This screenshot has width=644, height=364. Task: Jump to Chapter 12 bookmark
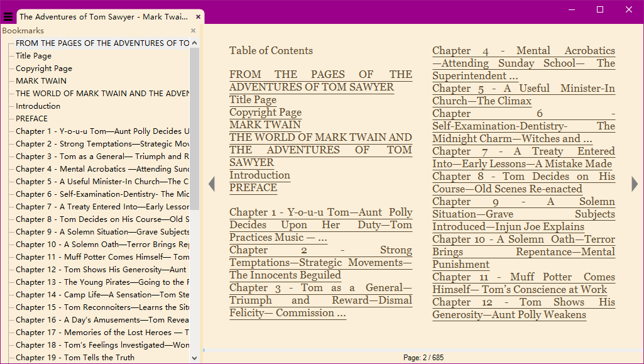click(101, 270)
